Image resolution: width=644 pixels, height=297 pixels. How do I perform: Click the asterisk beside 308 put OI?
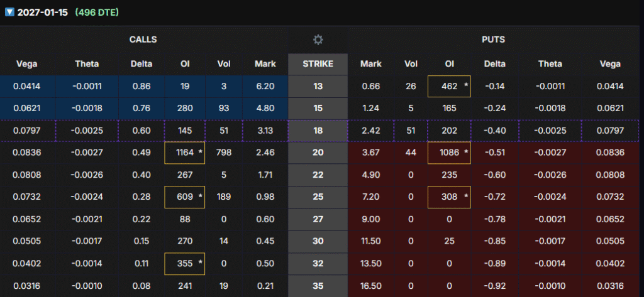point(466,197)
